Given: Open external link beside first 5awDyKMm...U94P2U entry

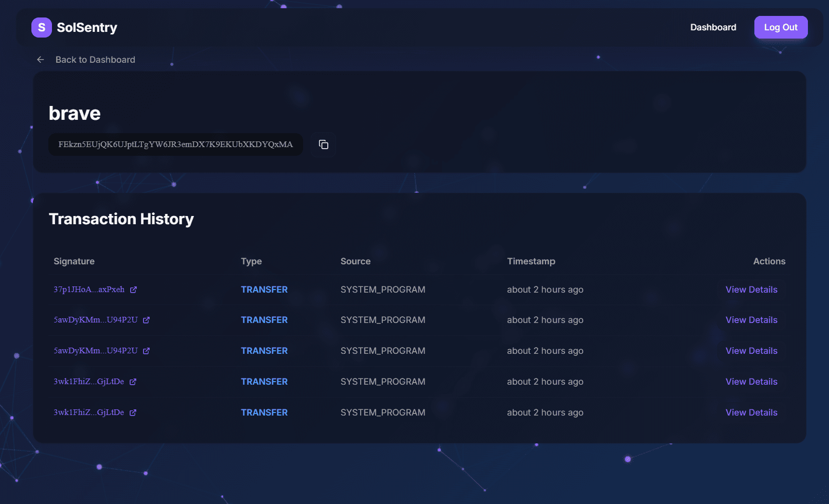Looking at the screenshot, I should click(146, 319).
